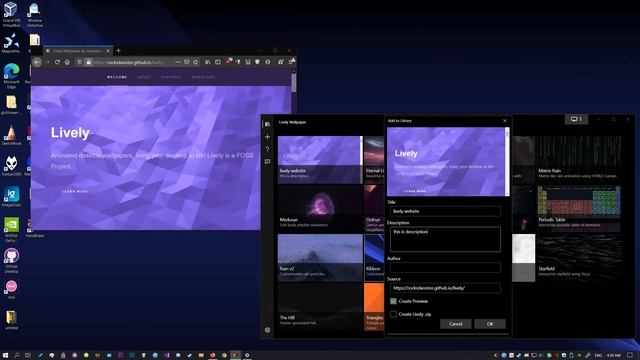Open the Windows Start menu
The image size is (640, 360).
point(5,356)
